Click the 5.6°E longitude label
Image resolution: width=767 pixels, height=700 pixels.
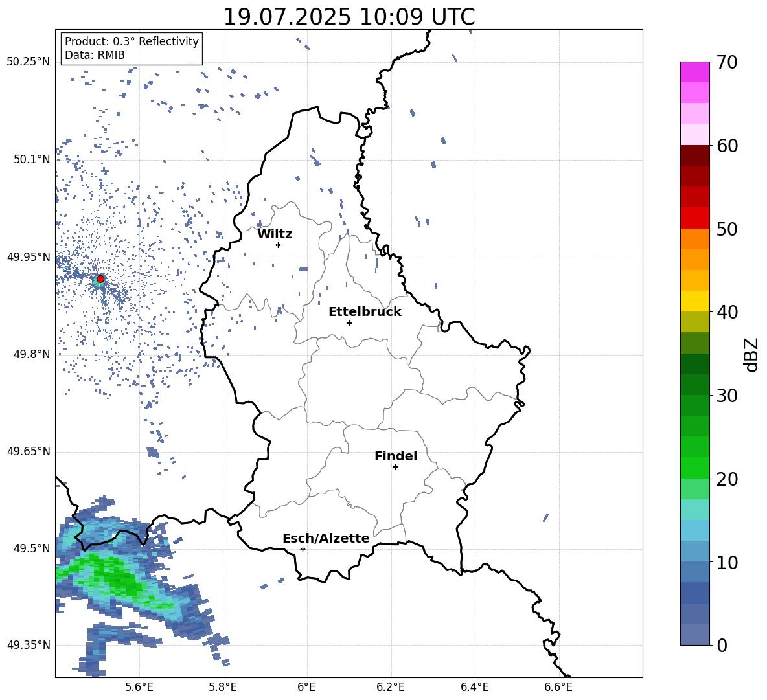point(139,687)
